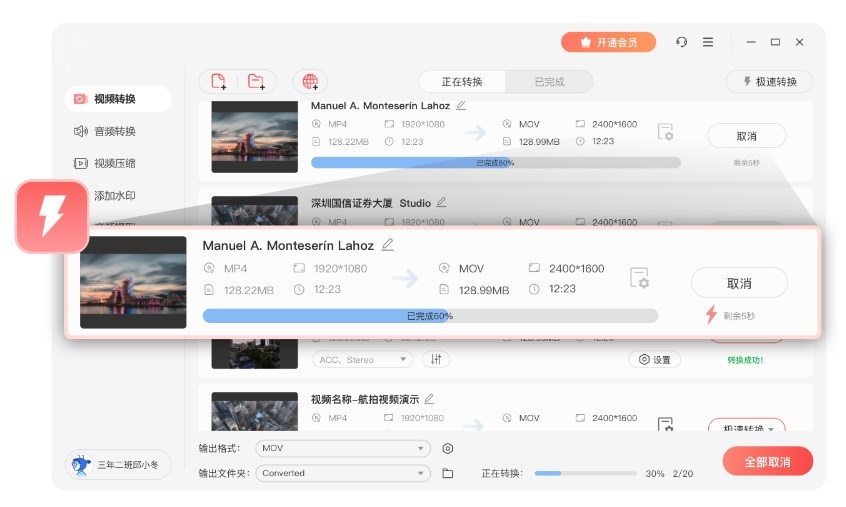This screenshot has height=507, width=846.
Task: Click the audio equalizer sliders icon
Action: pos(436,359)
